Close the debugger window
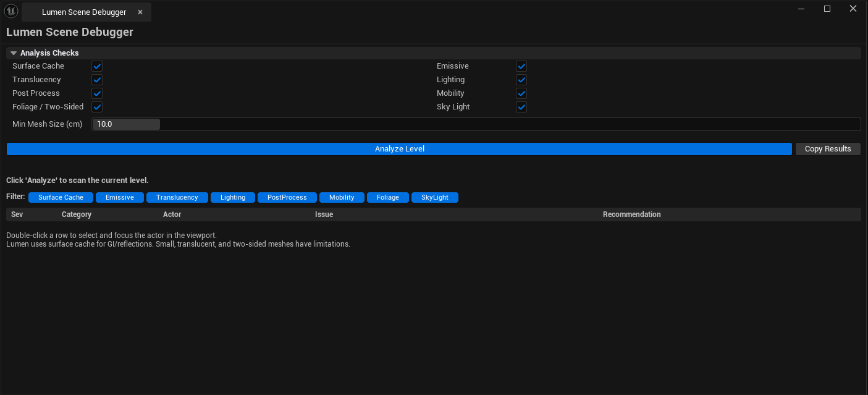Image resolution: width=868 pixels, height=395 pixels. (853, 9)
